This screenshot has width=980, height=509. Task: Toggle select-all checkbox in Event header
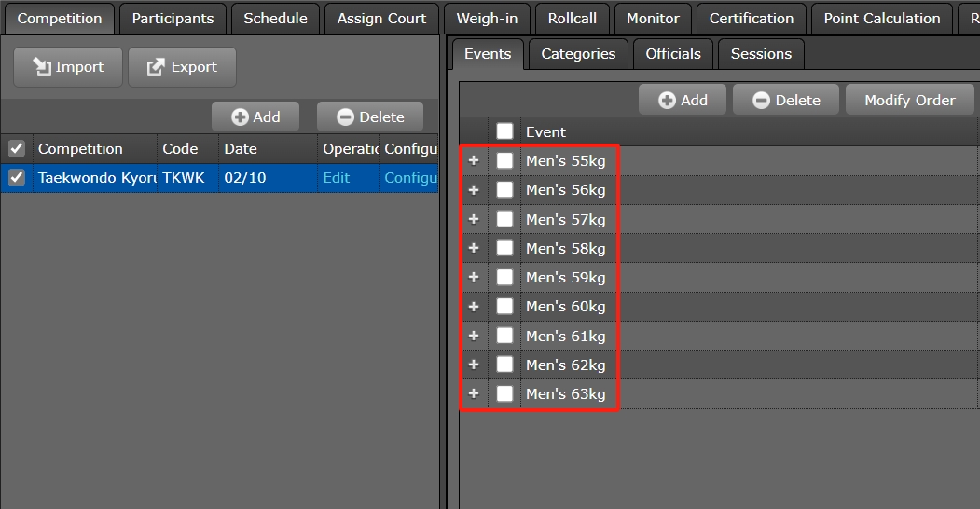(x=504, y=131)
